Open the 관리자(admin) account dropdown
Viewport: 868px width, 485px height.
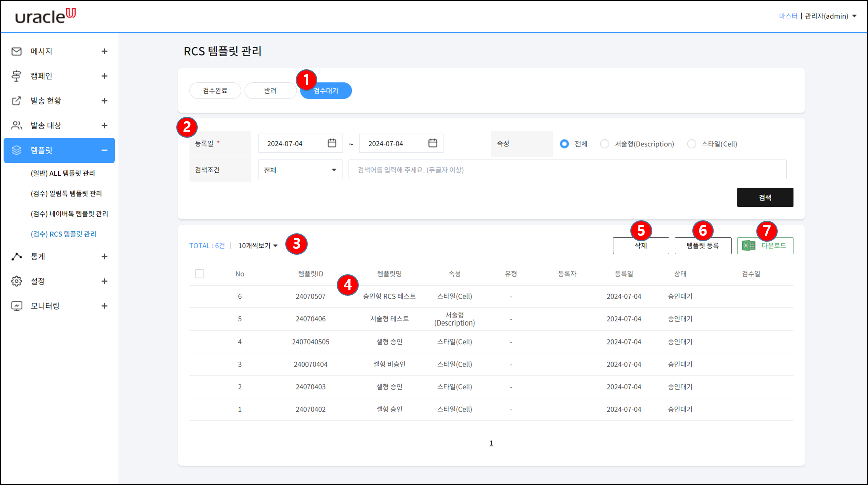[831, 16]
